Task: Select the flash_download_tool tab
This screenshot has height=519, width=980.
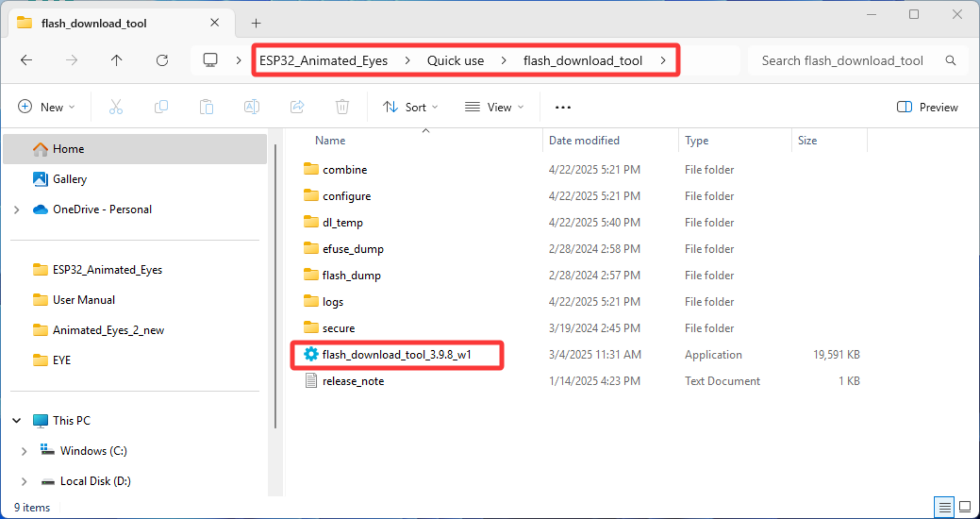Action: (x=121, y=23)
